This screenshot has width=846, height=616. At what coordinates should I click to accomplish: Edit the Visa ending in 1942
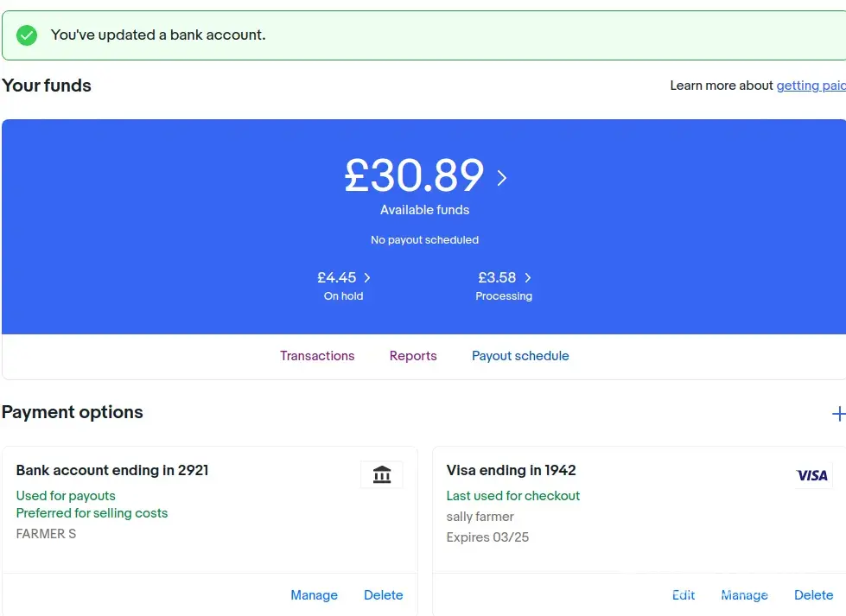[x=684, y=595]
